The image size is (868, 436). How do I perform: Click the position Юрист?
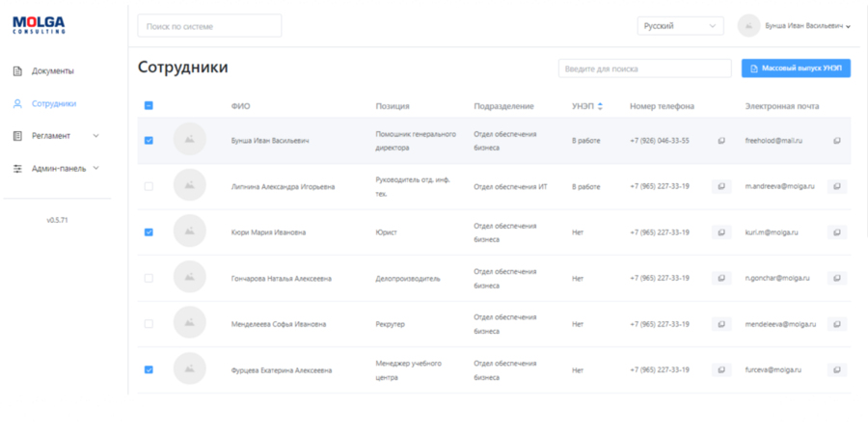click(x=387, y=232)
